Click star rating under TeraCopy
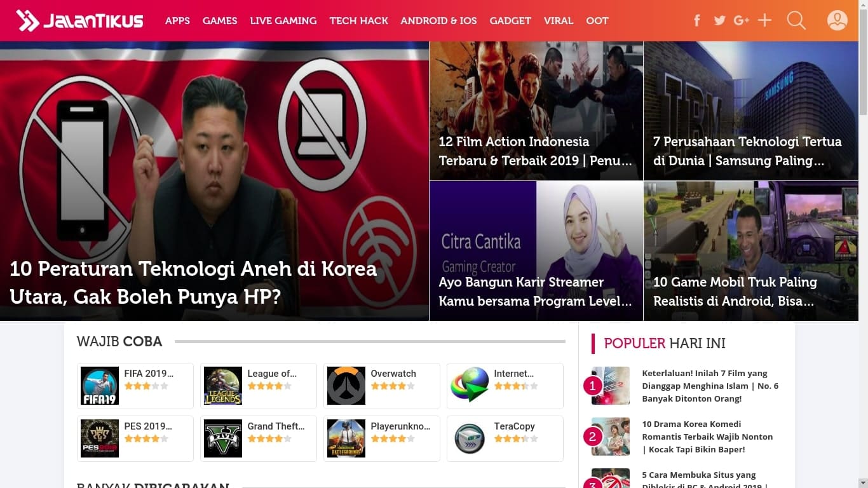Image resolution: width=868 pixels, height=488 pixels. coord(516,438)
